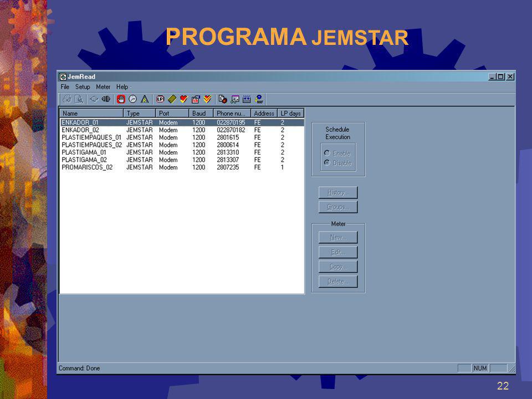Click the disconnect plug toolbar icon
532x399 pixels.
(x=94, y=99)
